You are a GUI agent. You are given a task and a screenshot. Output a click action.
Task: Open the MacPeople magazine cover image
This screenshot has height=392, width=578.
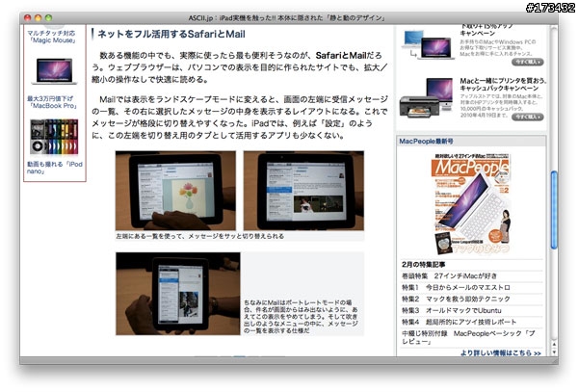471,204
